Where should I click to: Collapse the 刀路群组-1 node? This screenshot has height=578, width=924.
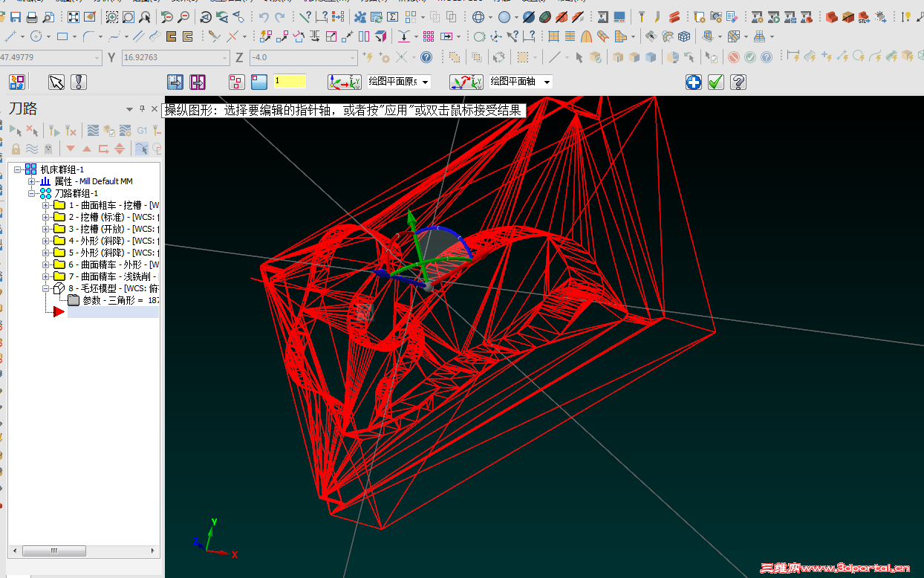pyautogui.click(x=31, y=193)
